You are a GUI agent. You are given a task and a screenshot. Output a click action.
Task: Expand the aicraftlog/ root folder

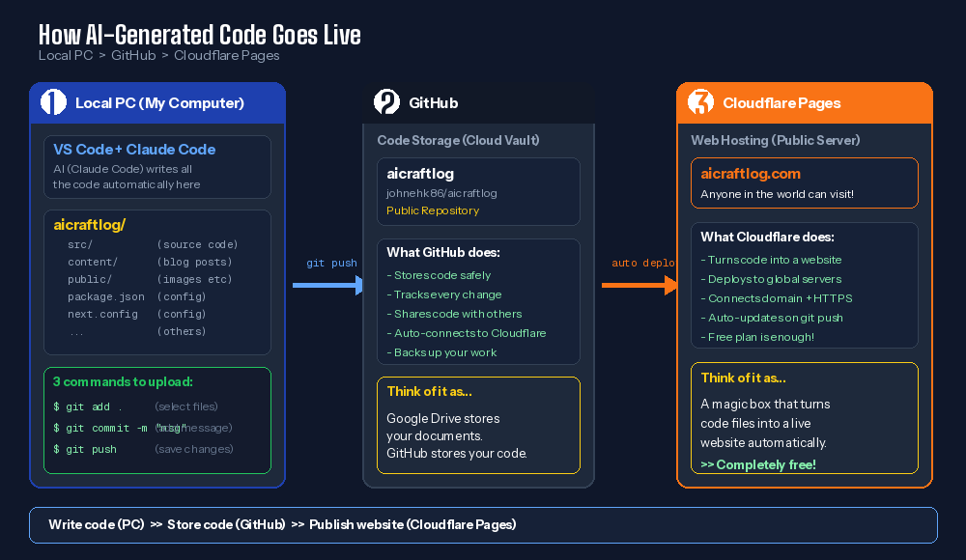pyautogui.click(x=90, y=225)
